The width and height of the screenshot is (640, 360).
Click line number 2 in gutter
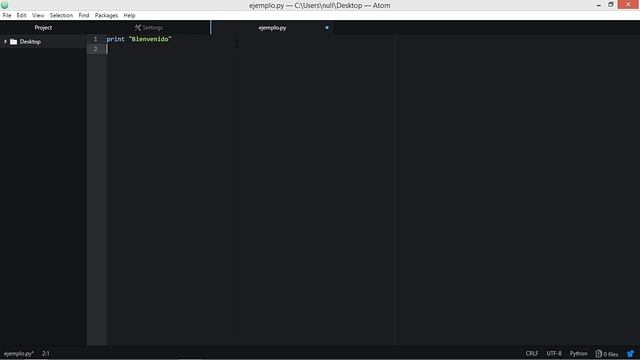[96, 49]
